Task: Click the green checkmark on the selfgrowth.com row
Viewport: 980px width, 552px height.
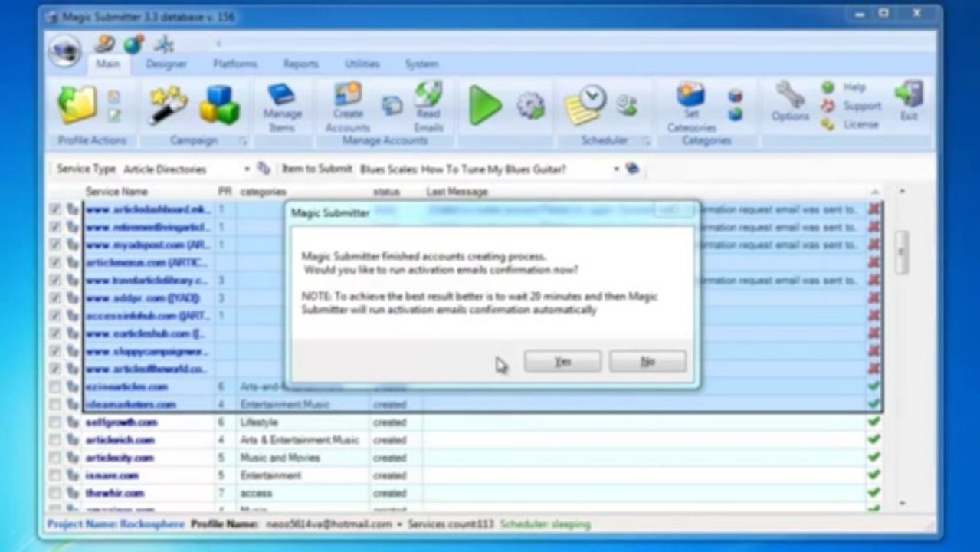Action: (x=873, y=422)
